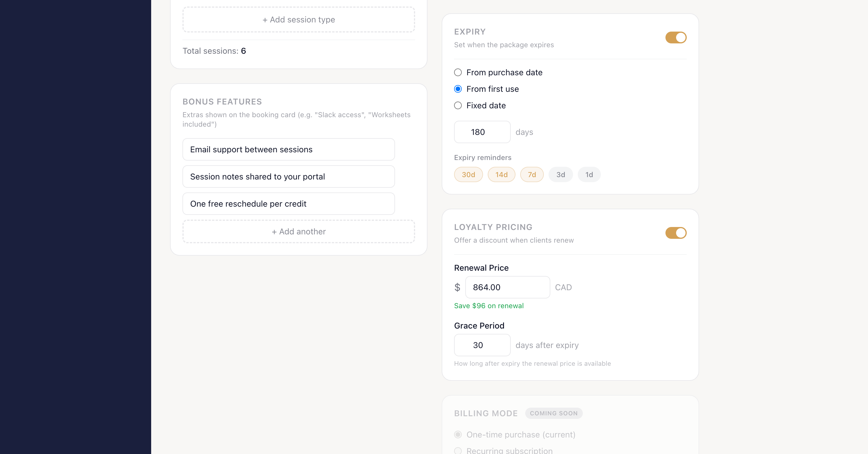This screenshot has width=868, height=454.
Task: Click the Renewal Price label
Action: click(481, 268)
